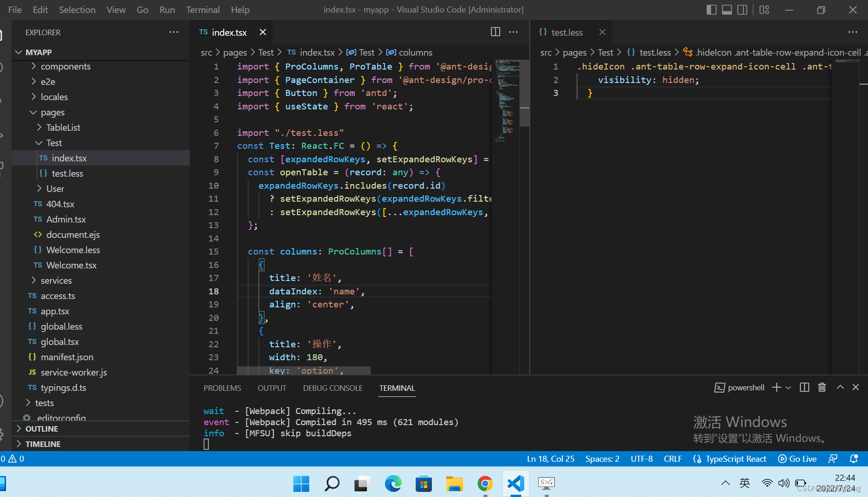Expand the OUTLINE section
The height and width of the screenshot is (497, 868).
pyautogui.click(x=100, y=429)
